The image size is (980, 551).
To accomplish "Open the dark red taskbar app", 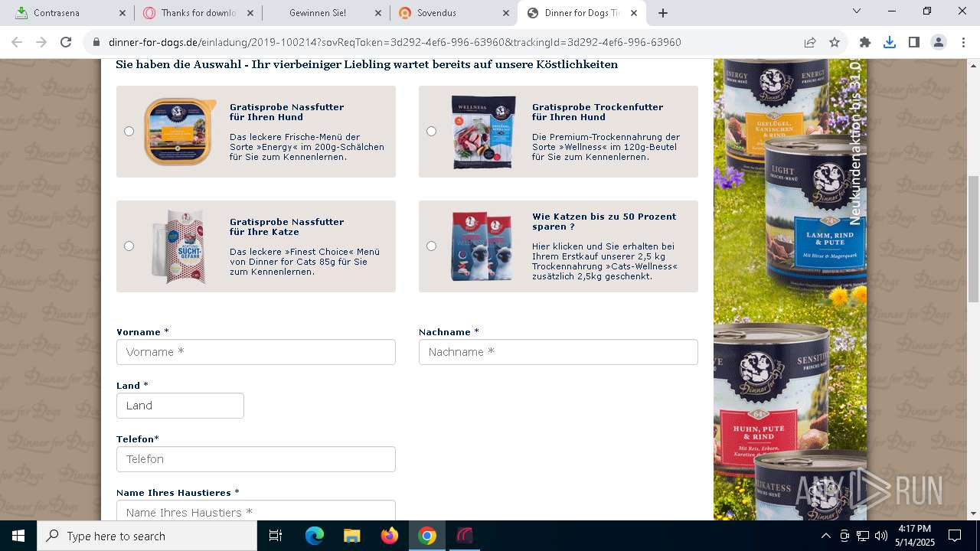I will [x=465, y=536].
